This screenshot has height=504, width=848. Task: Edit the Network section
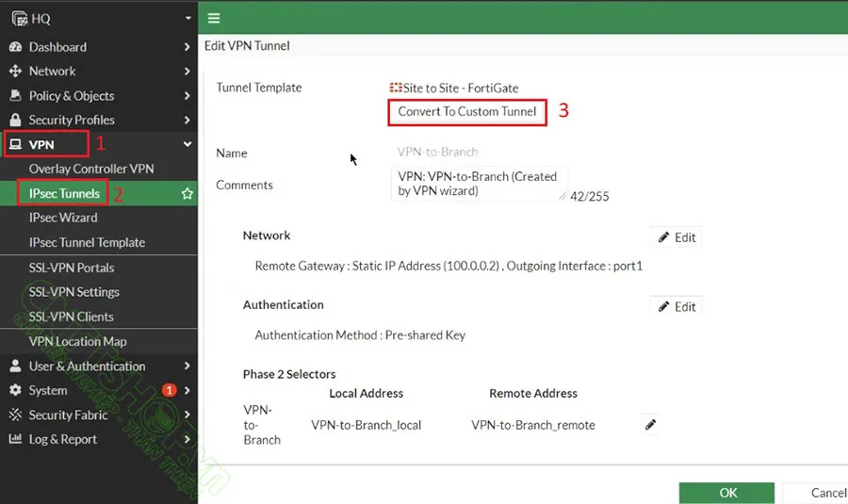pos(677,237)
